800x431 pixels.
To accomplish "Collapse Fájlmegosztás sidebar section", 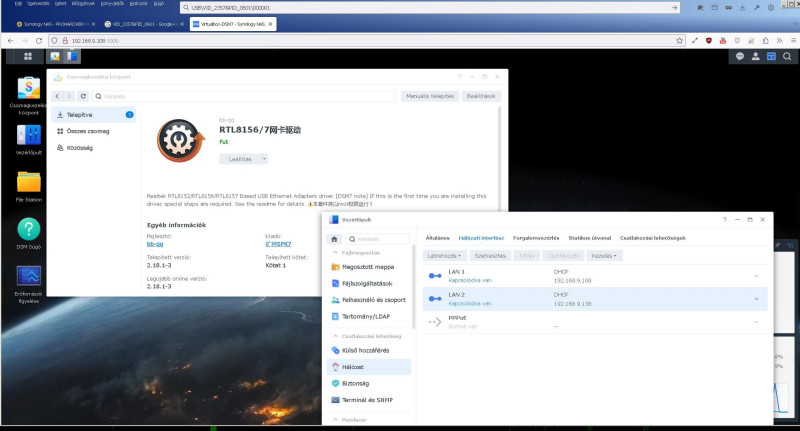I will coord(335,252).
